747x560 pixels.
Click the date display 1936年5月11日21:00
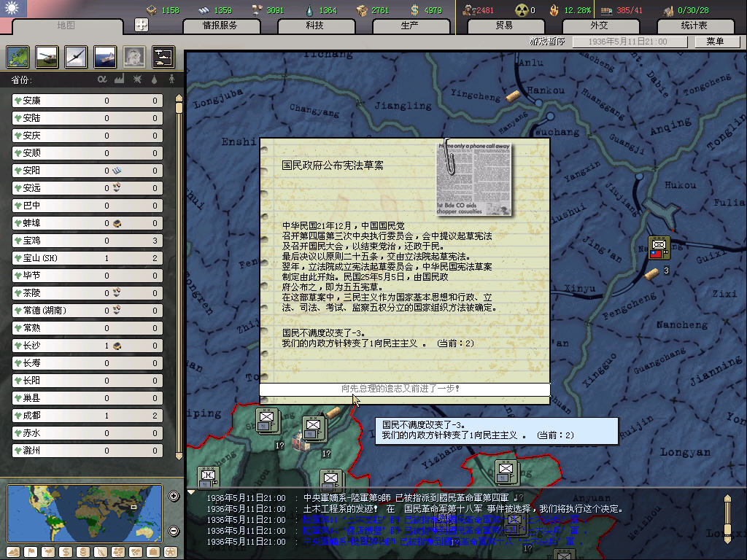click(x=628, y=42)
